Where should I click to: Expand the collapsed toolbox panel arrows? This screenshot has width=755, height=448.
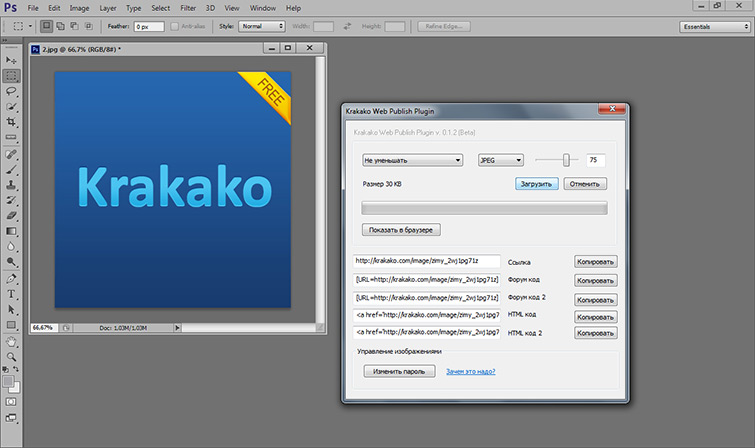click(5, 40)
